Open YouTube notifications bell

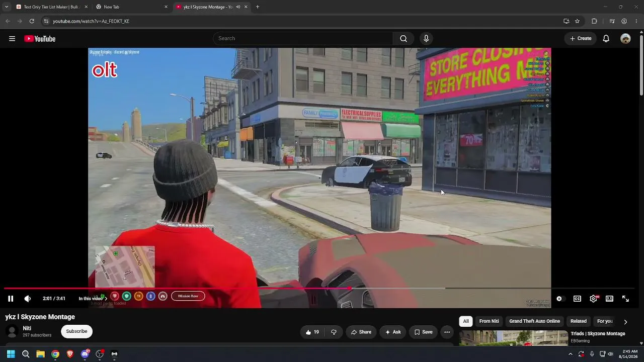[606, 39]
